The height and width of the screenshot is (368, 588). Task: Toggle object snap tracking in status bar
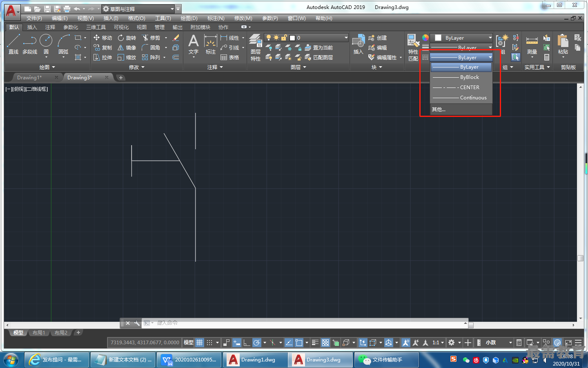coord(289,343)
